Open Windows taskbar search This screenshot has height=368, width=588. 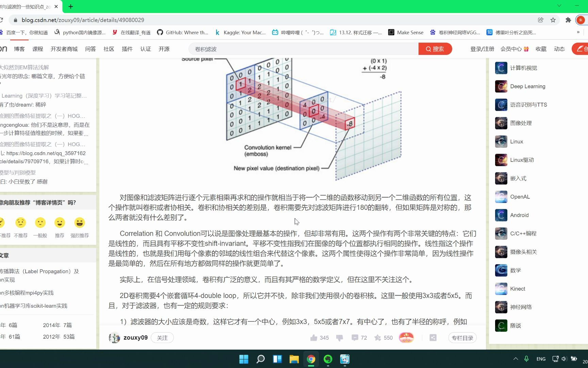(261, 359)
